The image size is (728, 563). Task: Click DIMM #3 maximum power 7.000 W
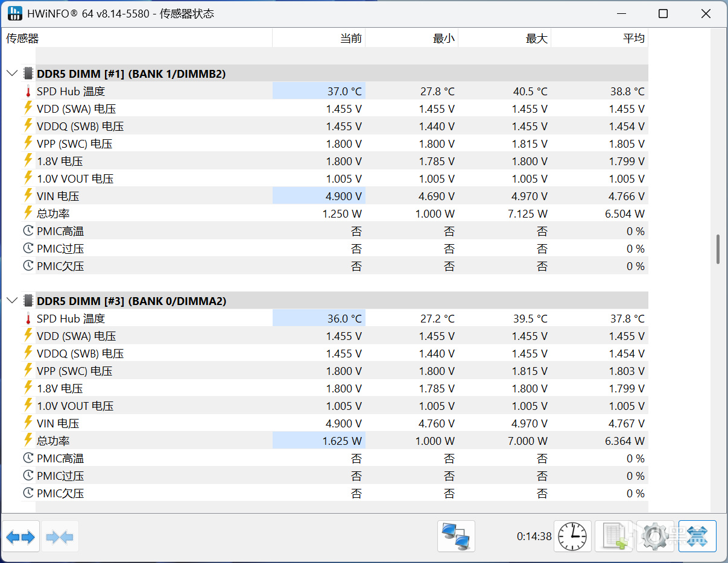[x=528, y=441]
